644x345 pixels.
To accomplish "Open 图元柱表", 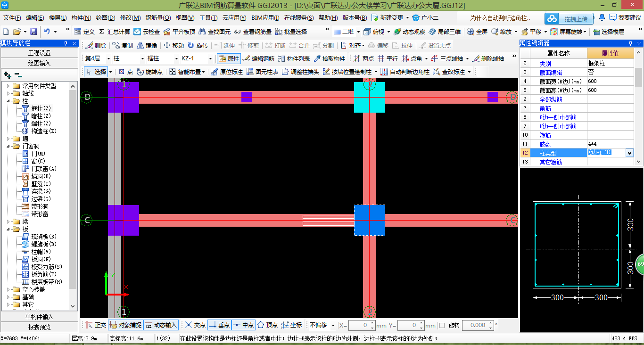I will 262,72.
